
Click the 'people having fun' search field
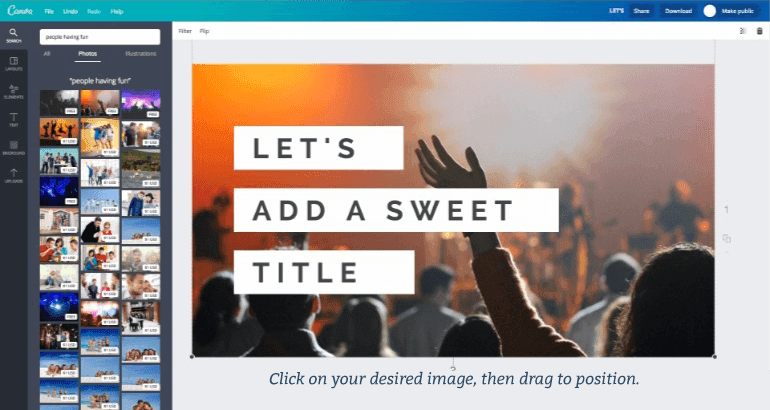[100, 37]
